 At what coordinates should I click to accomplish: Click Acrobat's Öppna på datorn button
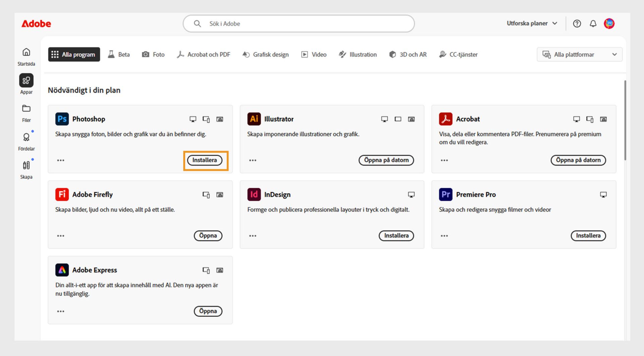pyautogui.click(x=578, y=160)
